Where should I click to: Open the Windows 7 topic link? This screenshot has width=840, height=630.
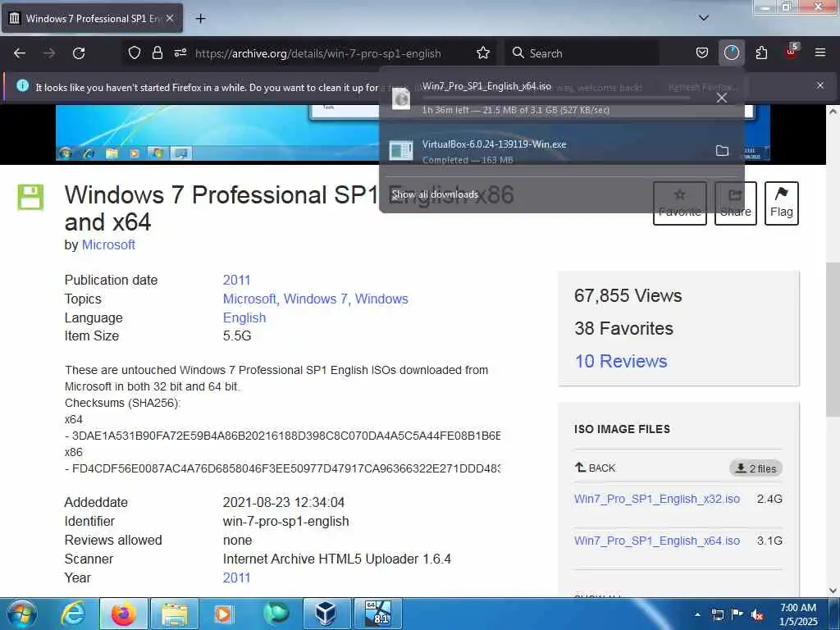(315, 299)
